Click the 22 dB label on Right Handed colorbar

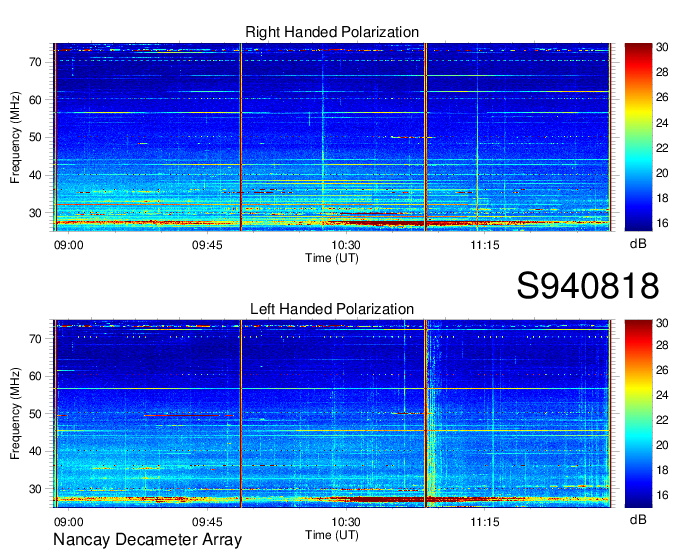(662, 148)
